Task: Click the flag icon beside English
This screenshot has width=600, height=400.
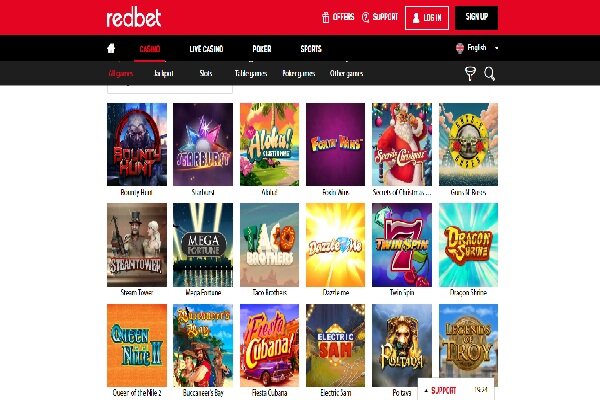Action: [460, 48]
